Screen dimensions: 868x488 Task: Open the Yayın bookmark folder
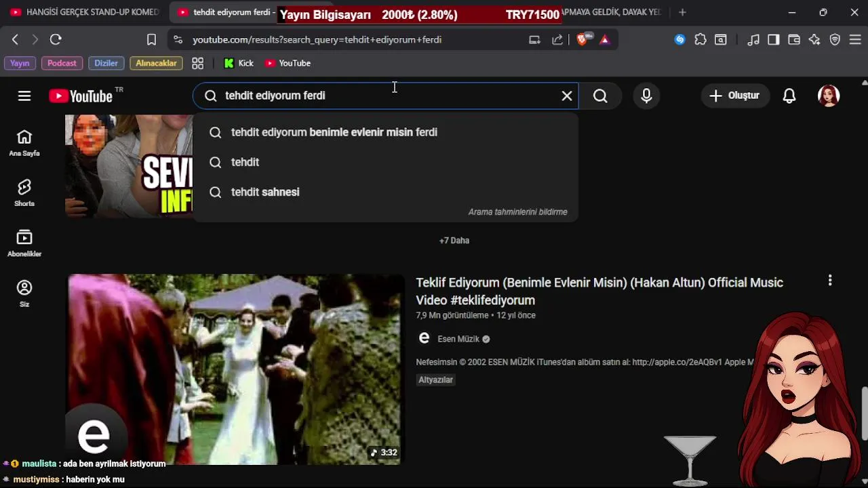[20, 63]
